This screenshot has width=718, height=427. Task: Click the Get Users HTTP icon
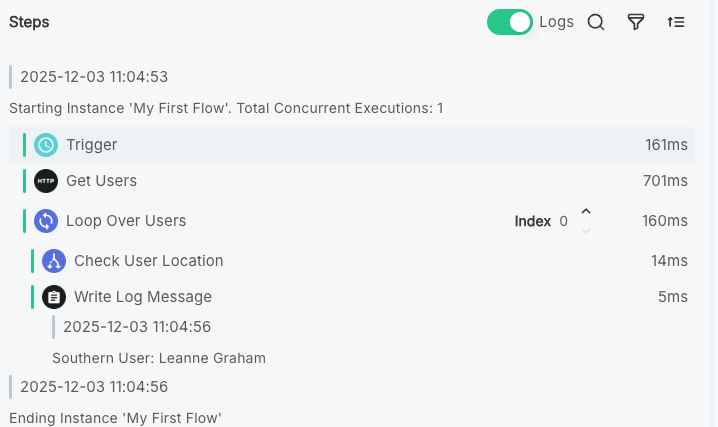(46, 181)
